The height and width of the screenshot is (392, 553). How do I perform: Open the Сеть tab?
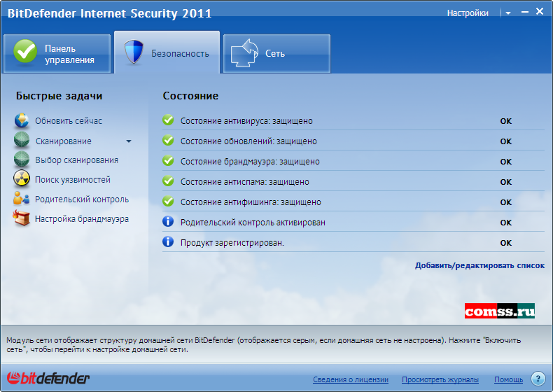pyautogui.click(x=277, y=54)
